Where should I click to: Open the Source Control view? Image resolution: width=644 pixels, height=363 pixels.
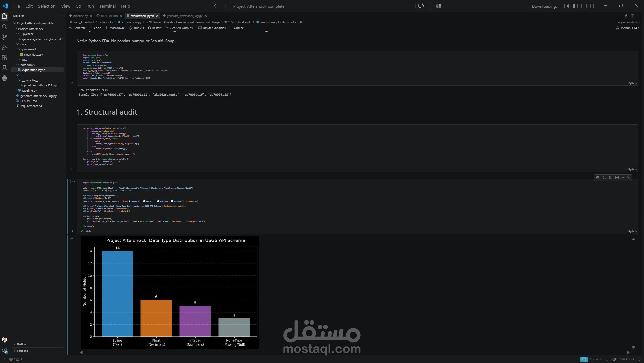click(5, 37)
